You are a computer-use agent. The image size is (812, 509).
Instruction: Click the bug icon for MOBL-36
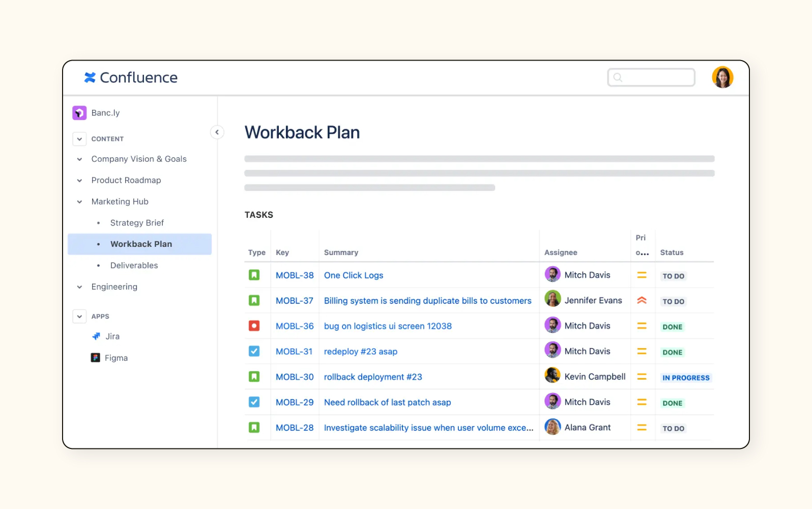coord(254,326)
